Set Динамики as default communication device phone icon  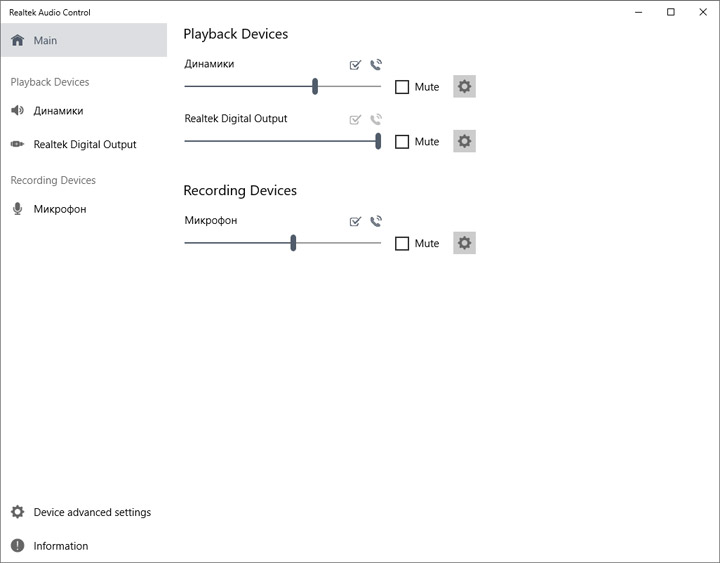coord(376,65)
